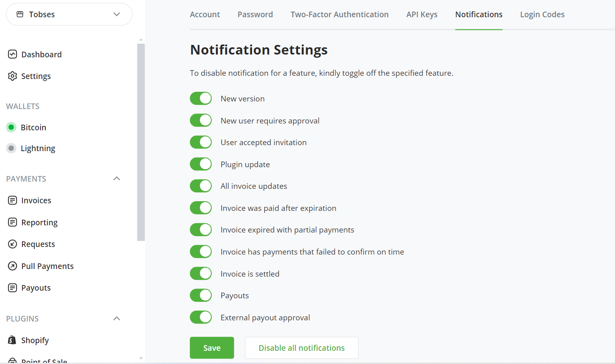Screen dimensions: 615x364
Task: Click the gray Lightning wallet status icon
Action: coord(11,148)
